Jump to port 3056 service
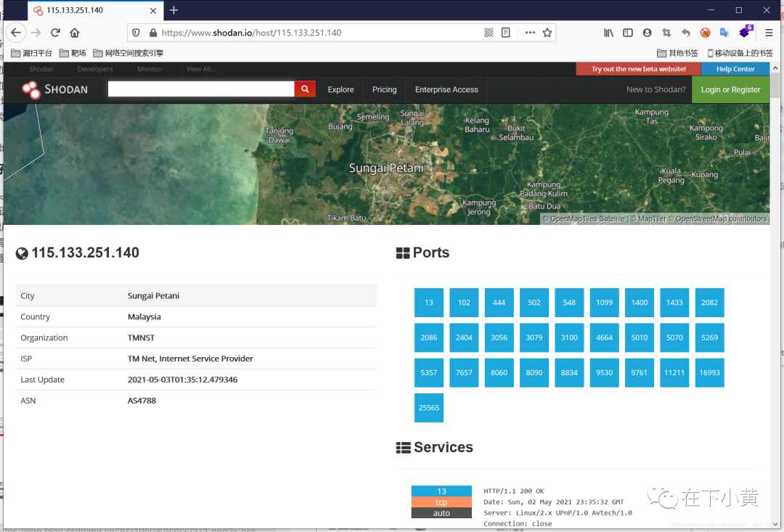784x532 pixels. click(x=499, y=337)
